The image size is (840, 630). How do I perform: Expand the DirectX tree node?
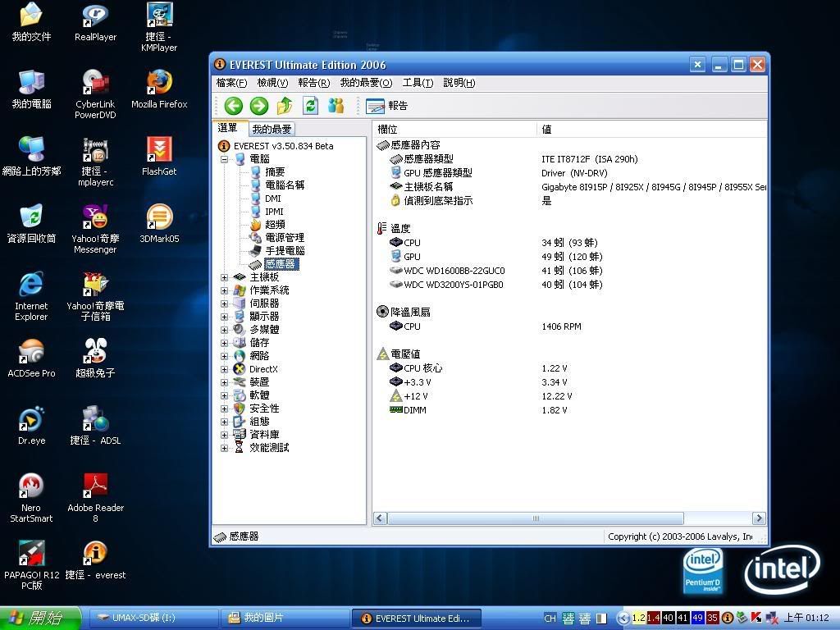pyautogui.click(x=224, y=369)
